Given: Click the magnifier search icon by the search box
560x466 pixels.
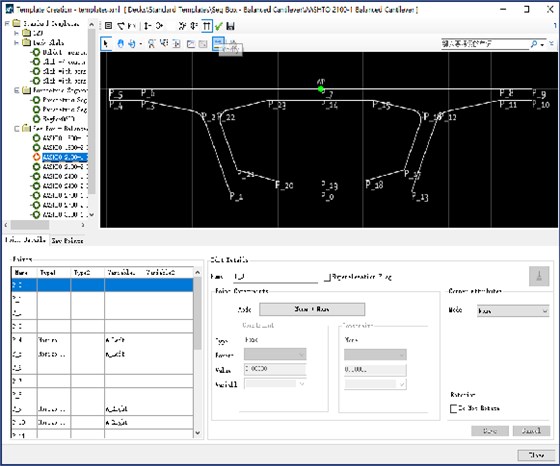Looking at the screenshot, I should (534, 44).
